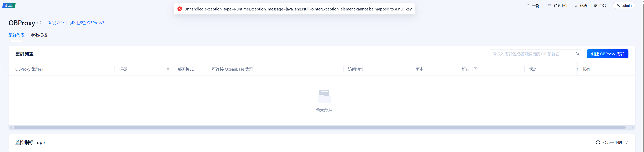Expand the admin user menu
644x152 pixels.
coord(624,6)
